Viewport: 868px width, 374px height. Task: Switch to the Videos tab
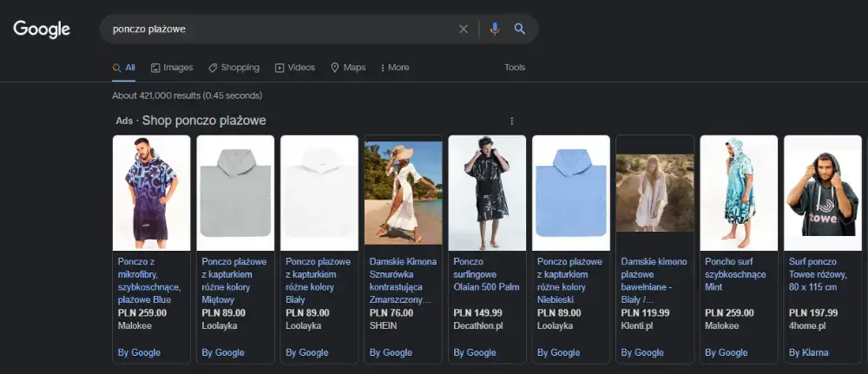(295, 68)
